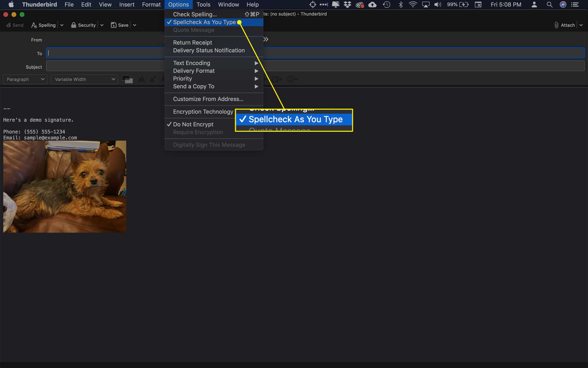Open the Paragraph style dropdown
This screenshot has width=588, height=368.
25,79
